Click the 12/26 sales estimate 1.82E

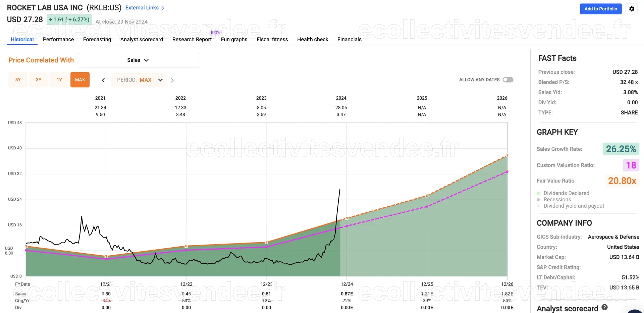[x=507, y=294]
